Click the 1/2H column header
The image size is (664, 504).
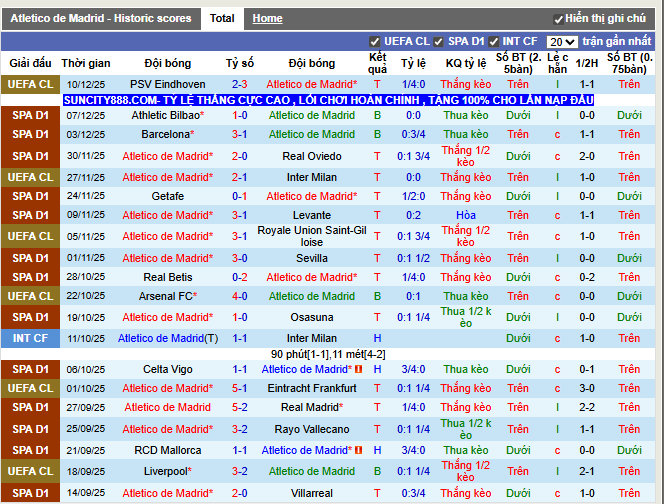point(587,64)
